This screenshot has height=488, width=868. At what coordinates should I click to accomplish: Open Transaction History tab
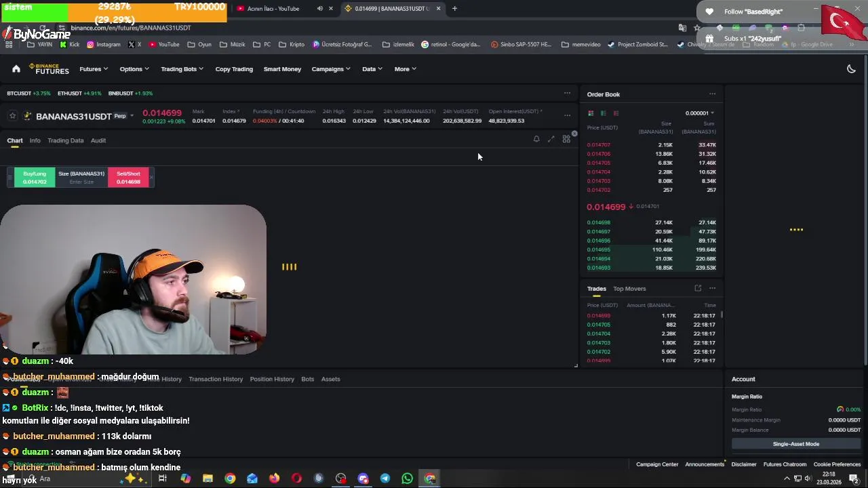(x=216, y=379)
